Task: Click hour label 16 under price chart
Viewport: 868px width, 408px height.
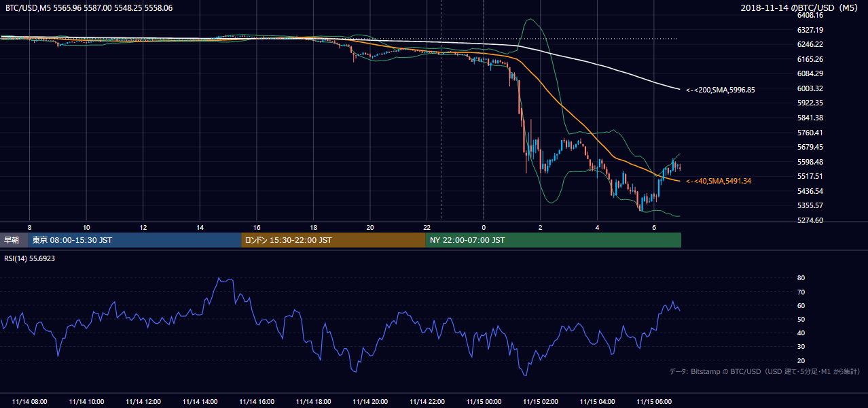Action: pyautogui.click(x=257, y=227)
